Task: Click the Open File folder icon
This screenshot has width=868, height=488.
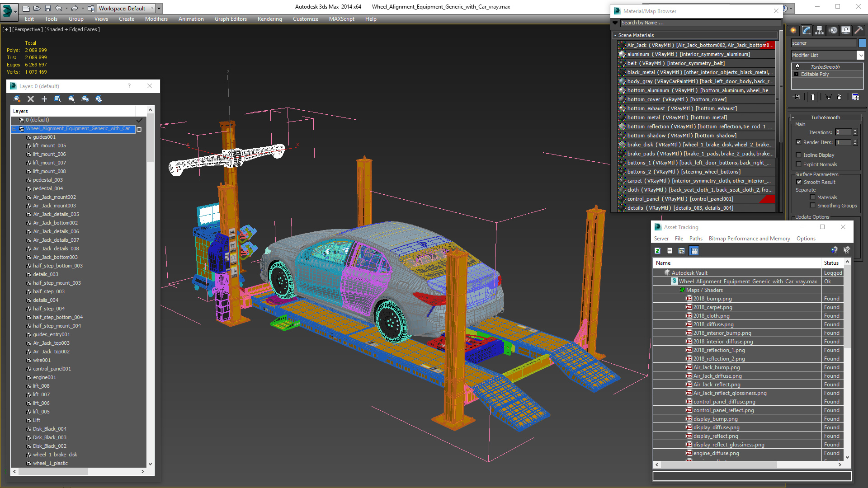Action: click(x=37, y=8)
